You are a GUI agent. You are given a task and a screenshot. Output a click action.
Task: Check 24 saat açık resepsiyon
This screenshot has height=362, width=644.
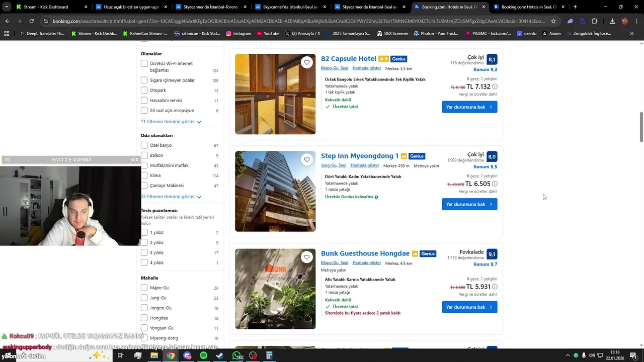point(144,111)
